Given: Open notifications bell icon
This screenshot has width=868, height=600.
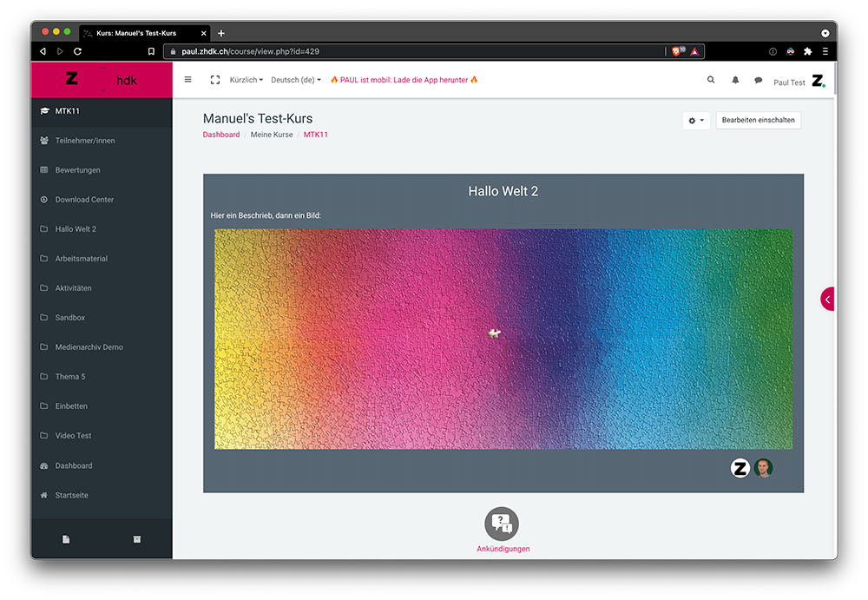Looking at the screenshot, I should (735, 80).
